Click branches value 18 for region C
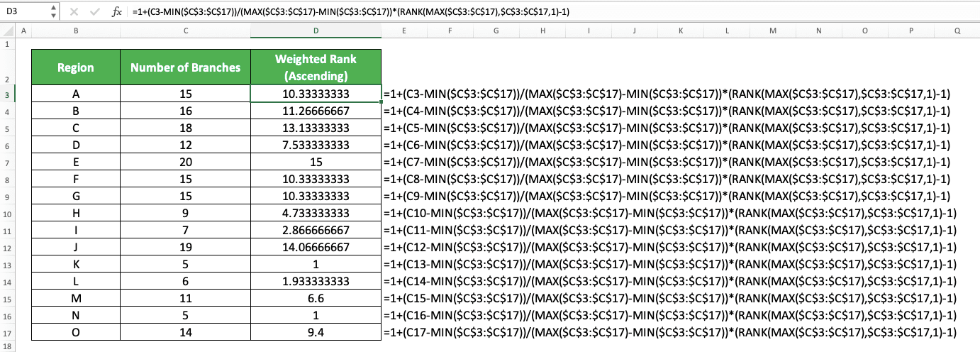The height and width of the screenshot is (352, 980). (x=185, y=128)
